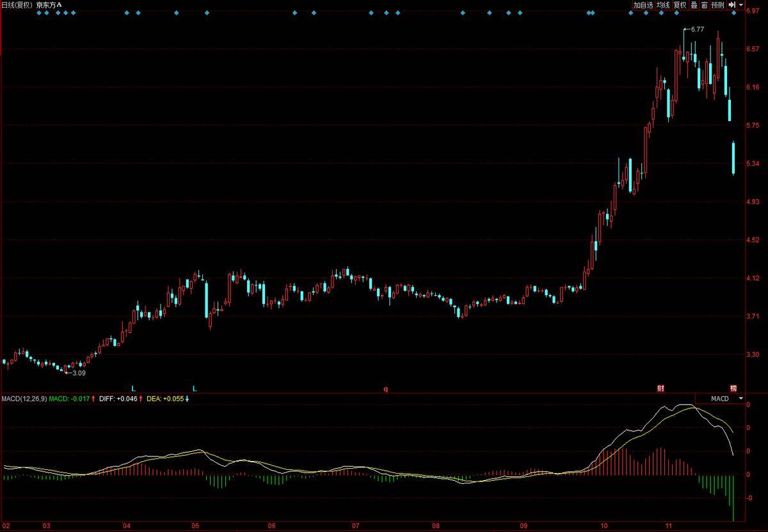Click the 3.71 price axis label
Viewport: 768px width, 532px height.
753,316
